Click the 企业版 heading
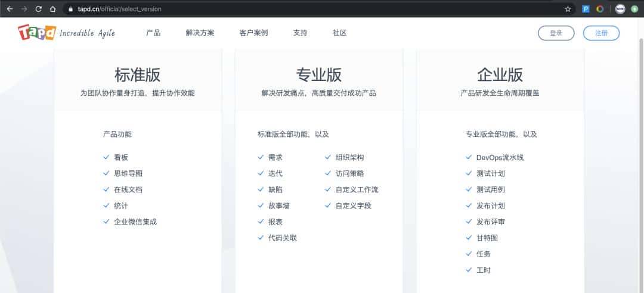The height and width of the screenshot is (293, 644). tap(500, 75)
